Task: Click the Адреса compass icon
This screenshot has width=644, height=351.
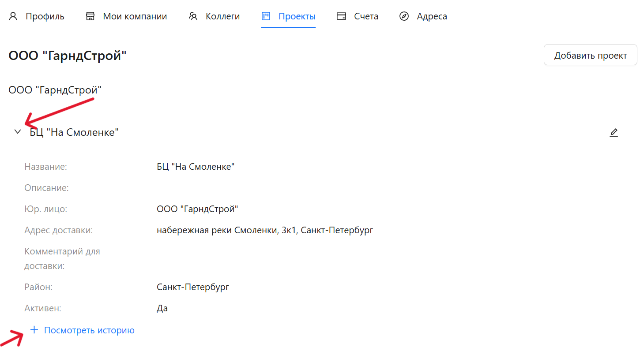Action: (404, 16)
